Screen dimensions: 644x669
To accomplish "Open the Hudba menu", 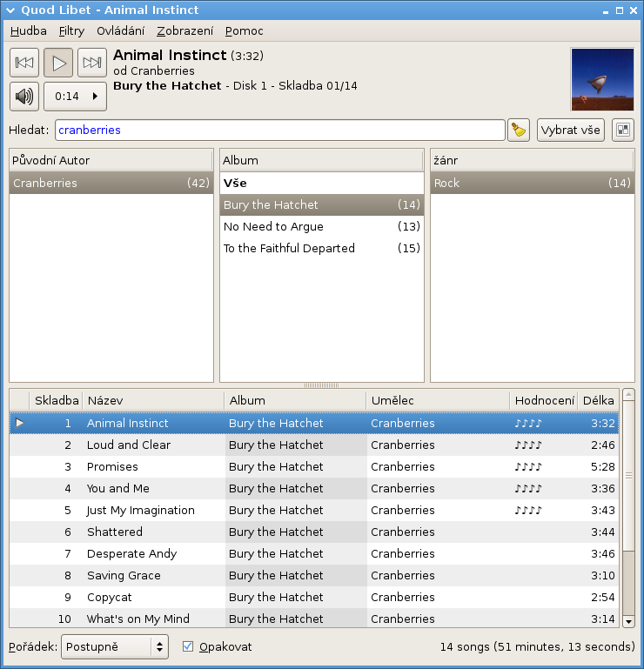I will 29,31.
